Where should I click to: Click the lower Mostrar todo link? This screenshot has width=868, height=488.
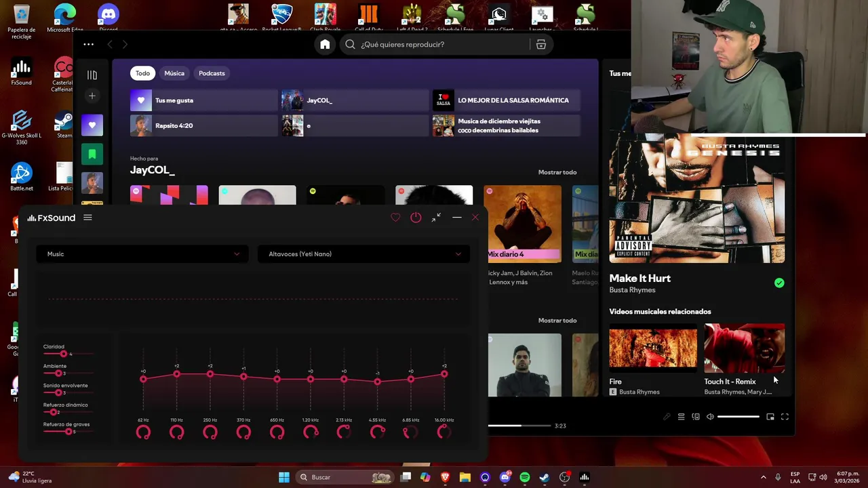[557, 321]
